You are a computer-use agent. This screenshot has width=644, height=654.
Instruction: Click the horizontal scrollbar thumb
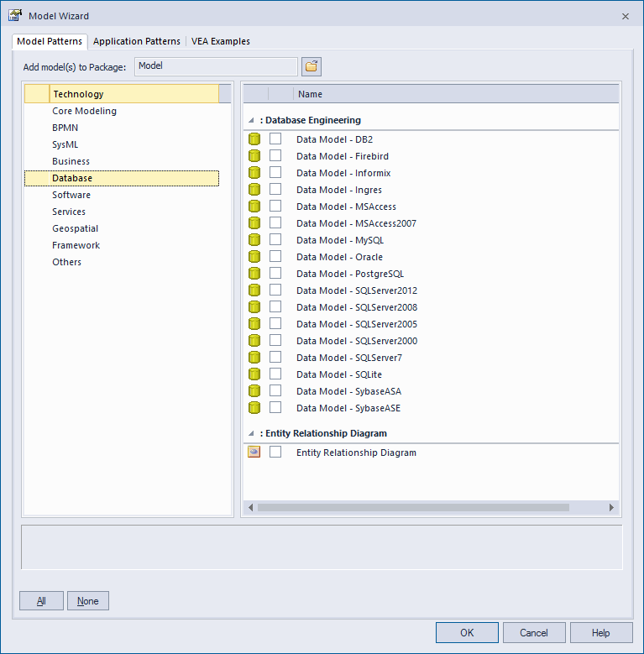coord(413,507)
